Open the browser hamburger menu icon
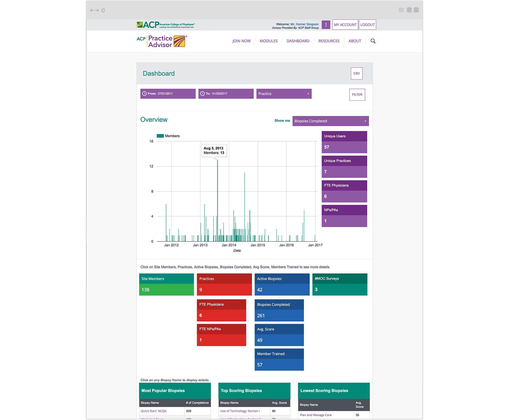 [401, 10]
